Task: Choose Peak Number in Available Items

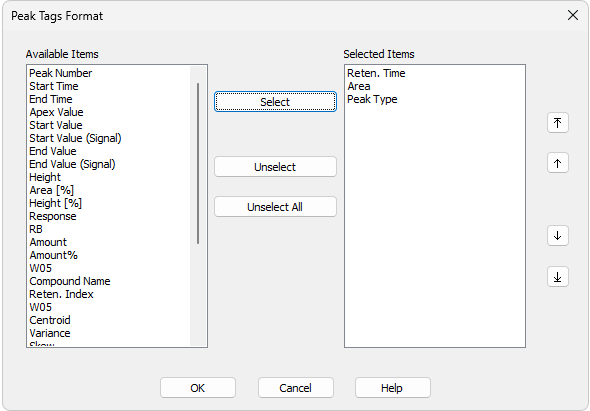Action: [61, 73]
